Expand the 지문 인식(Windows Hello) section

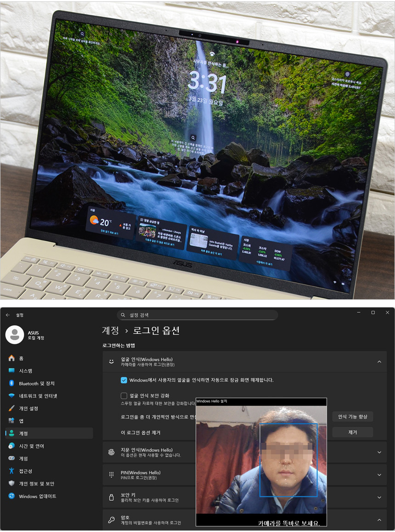(379, 452)
